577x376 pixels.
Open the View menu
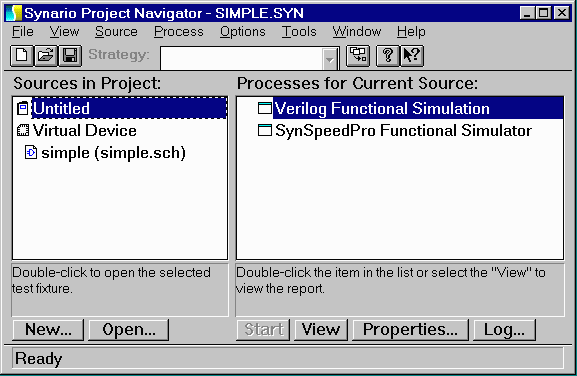tap(64, 32)
